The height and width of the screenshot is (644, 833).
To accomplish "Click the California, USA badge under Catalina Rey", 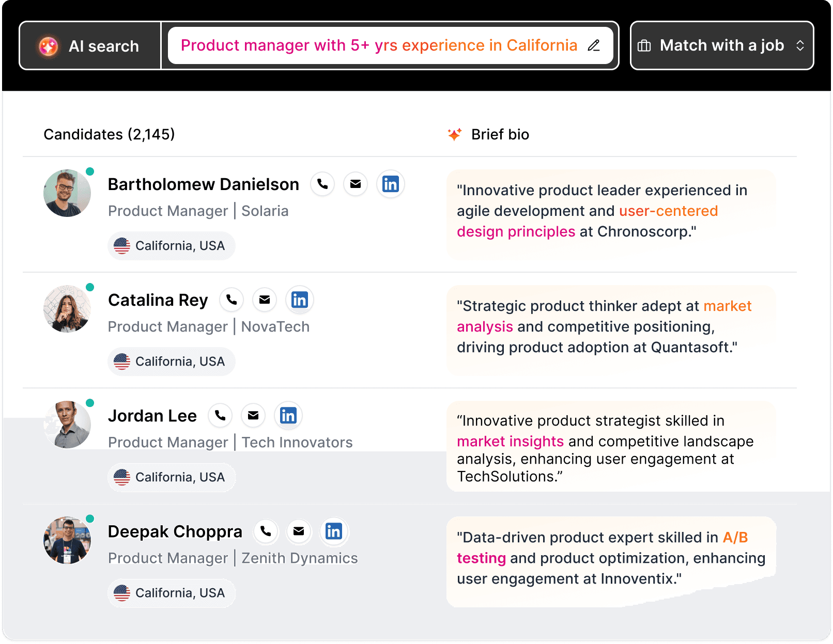I will (x=171, y=361).
